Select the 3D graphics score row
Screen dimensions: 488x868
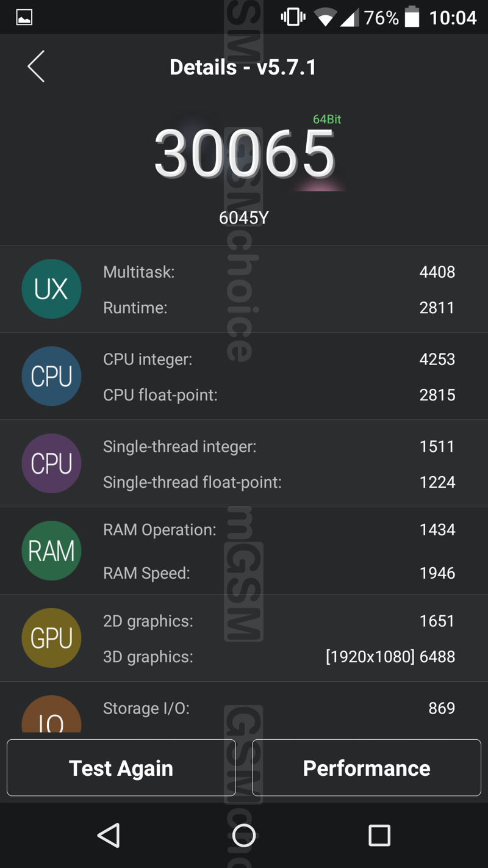point(279,657)
